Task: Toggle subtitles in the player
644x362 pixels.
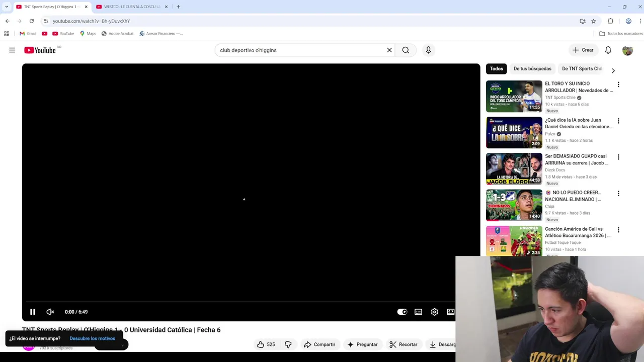Action: coord(418,312)
